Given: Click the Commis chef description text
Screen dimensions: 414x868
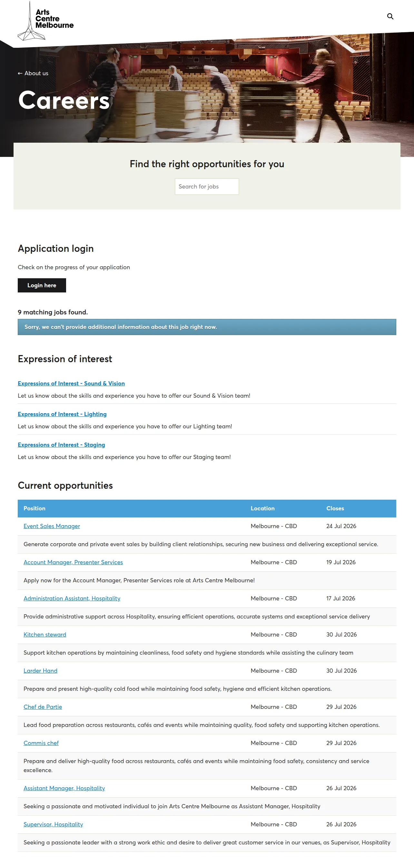Looking at the screenshot, I should pos(197,765).
